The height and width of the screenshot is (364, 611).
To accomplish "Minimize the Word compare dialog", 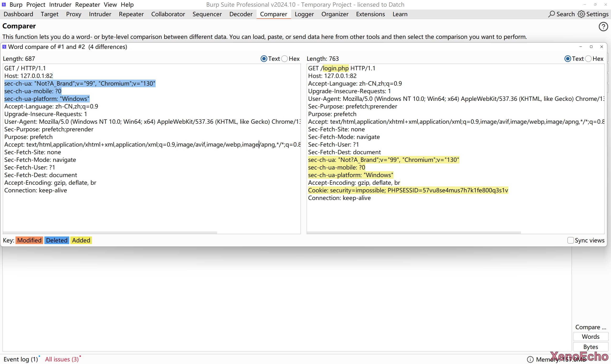I will pos(580,47).
